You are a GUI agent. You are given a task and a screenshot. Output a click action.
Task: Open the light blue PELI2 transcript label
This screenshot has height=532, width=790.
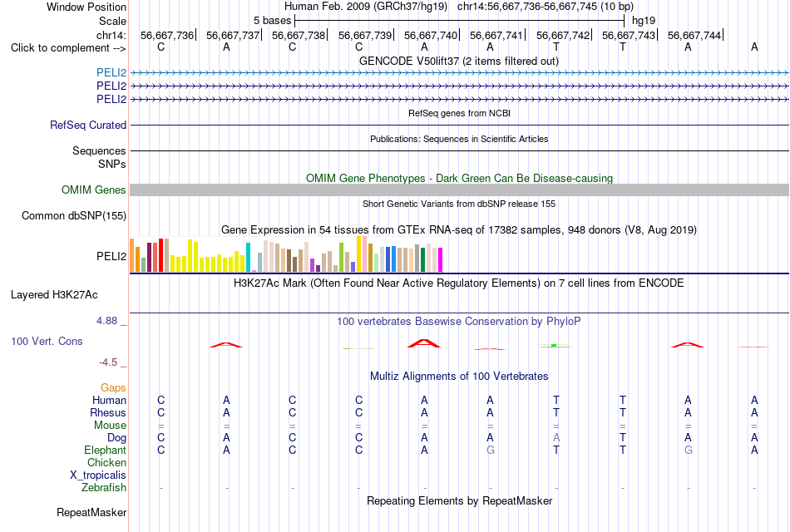(111, 72)
